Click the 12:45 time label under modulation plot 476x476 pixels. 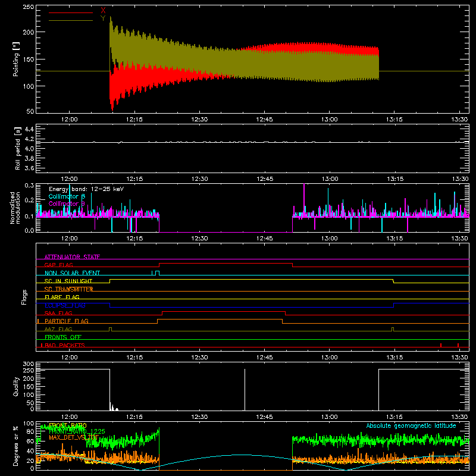point(264,239)
